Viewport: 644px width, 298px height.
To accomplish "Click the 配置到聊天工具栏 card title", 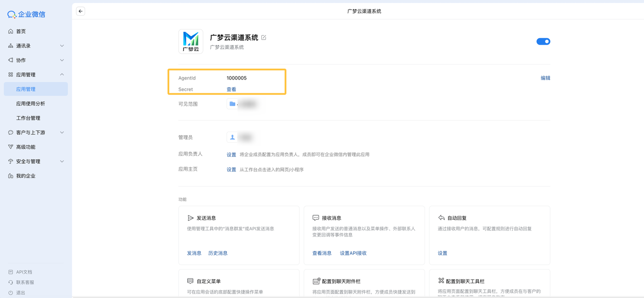I will pyautogui.click(x=465, y=281).
